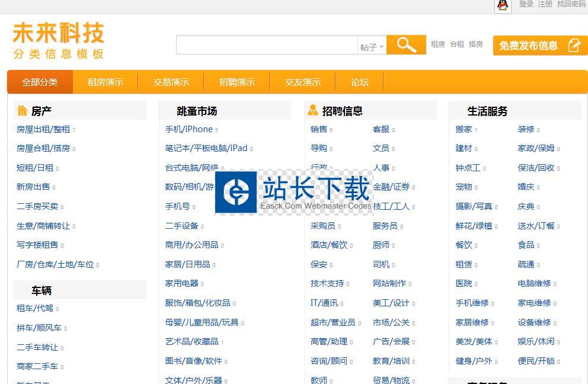This screenshot has height=384, width=588.
Task: Select the 合租 quick search link
Action: (x=457, y=44)
